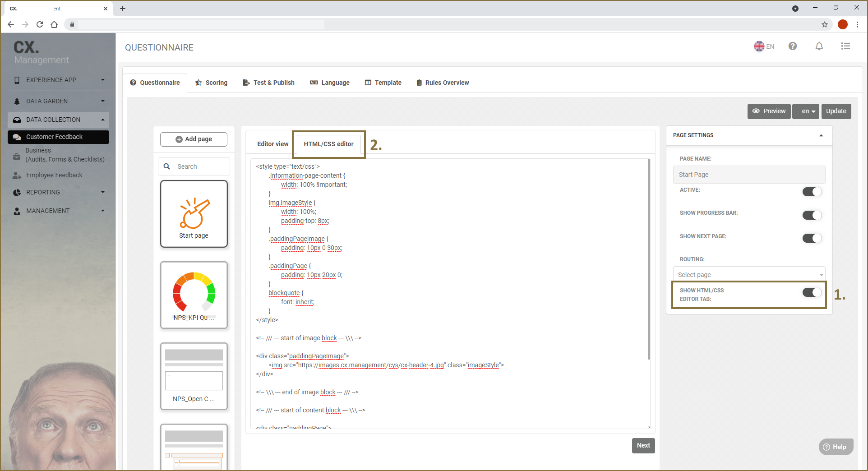Click the Customer Feedback chat bubbles icon
This screenshot has width=868, height=471.
tap(17, 137)
